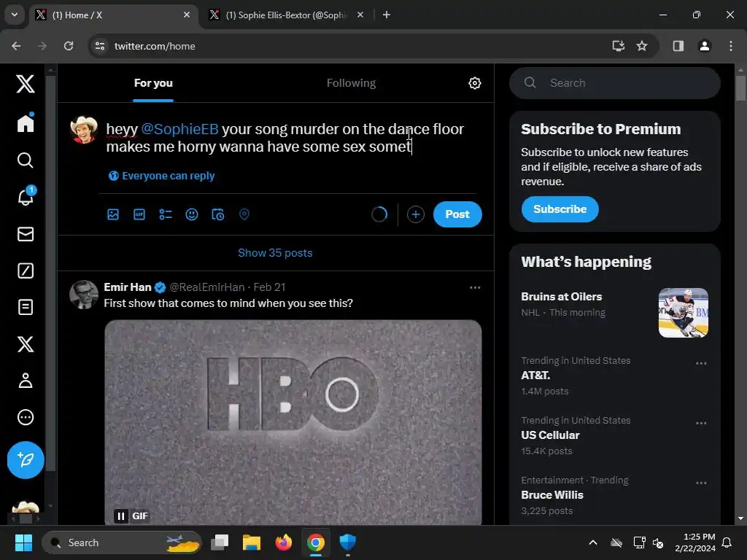Go back with the browser back arrow

(x=16, y=46)
